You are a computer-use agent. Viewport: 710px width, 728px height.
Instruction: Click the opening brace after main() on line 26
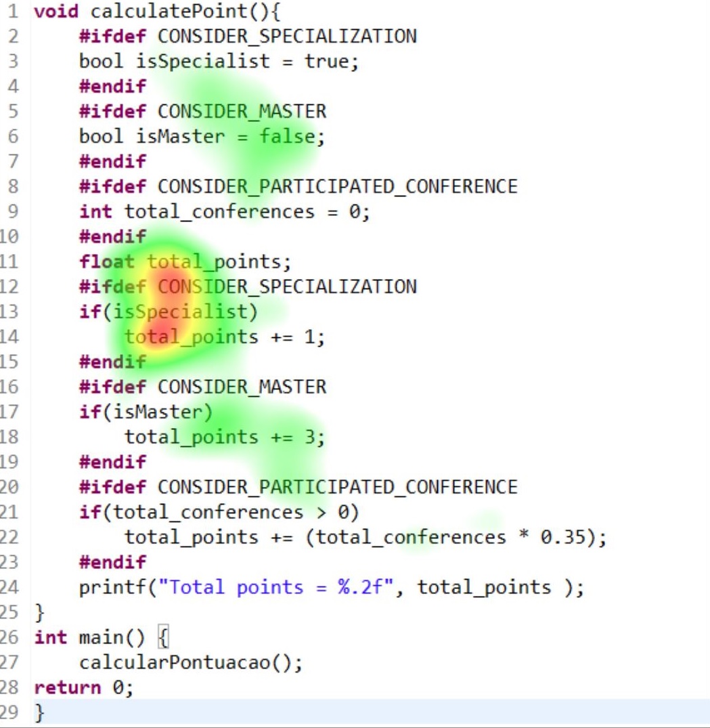click(x=162, y=637)
